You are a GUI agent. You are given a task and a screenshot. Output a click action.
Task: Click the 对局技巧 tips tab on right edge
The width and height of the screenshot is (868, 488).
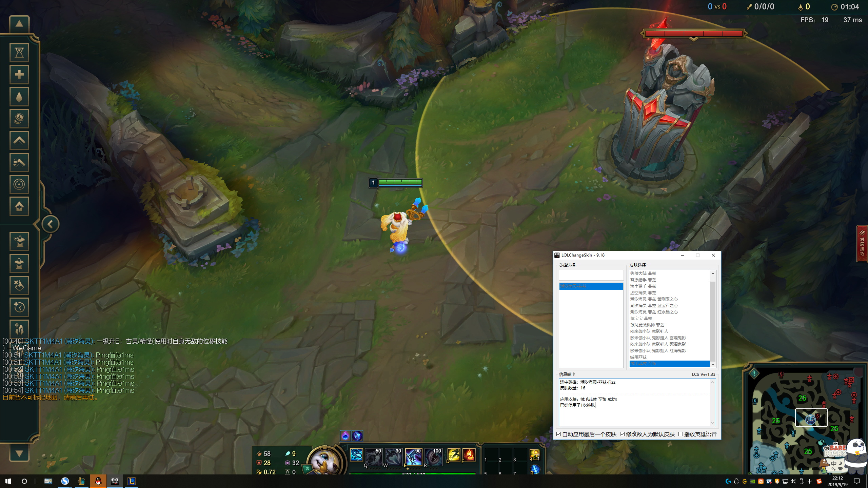point(862,244)
